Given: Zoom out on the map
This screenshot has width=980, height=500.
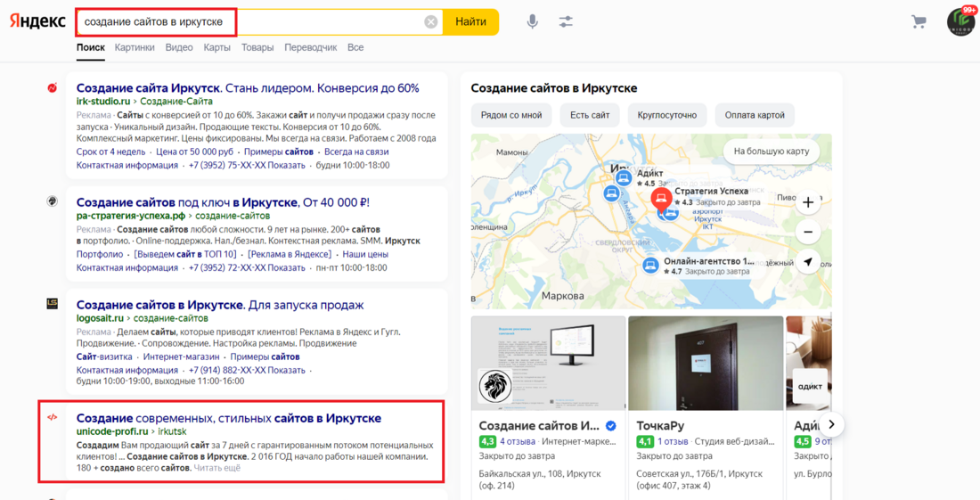Looking at the screenshot, I should 807,232.
